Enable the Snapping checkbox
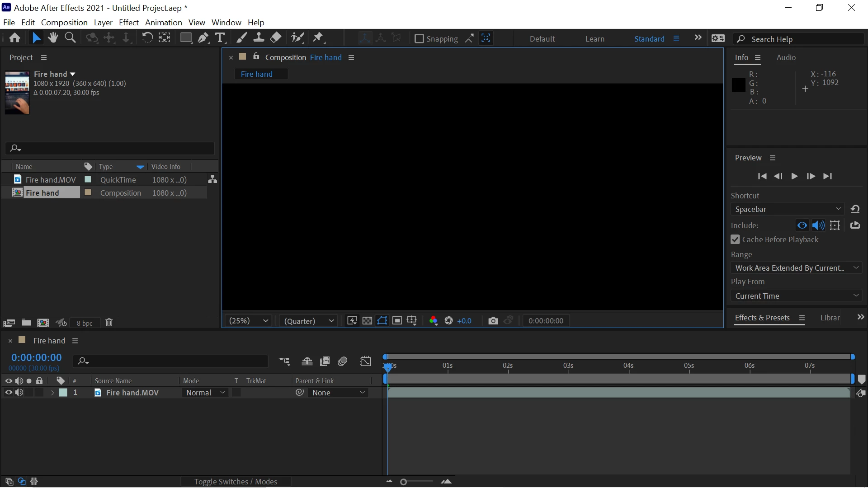868x488 pixels. click(x=419, y=39)
